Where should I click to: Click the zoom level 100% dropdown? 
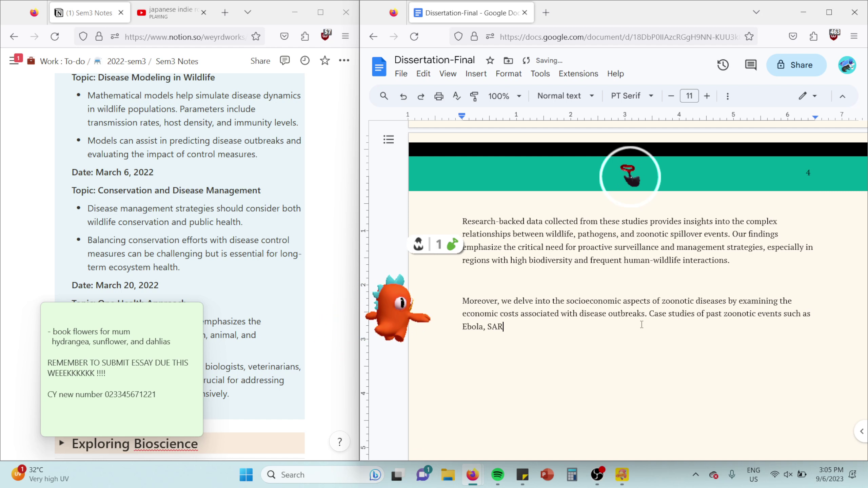pos(506,96)
